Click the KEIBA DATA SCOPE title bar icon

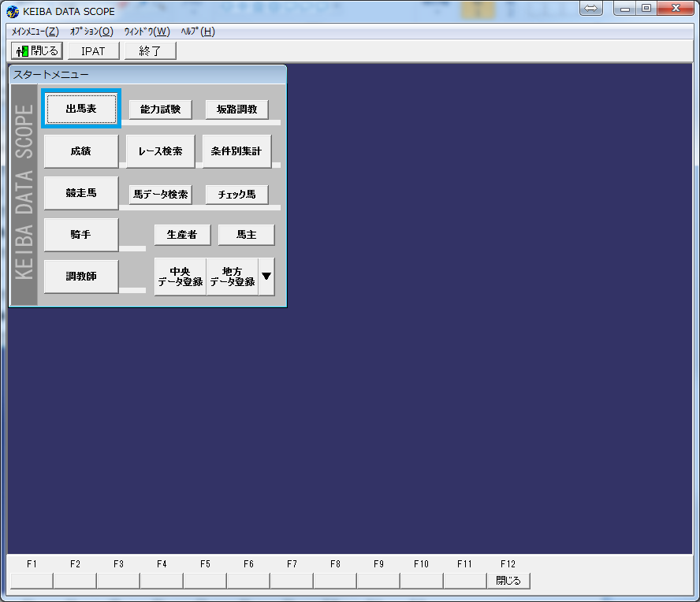(x=13, y=11)
